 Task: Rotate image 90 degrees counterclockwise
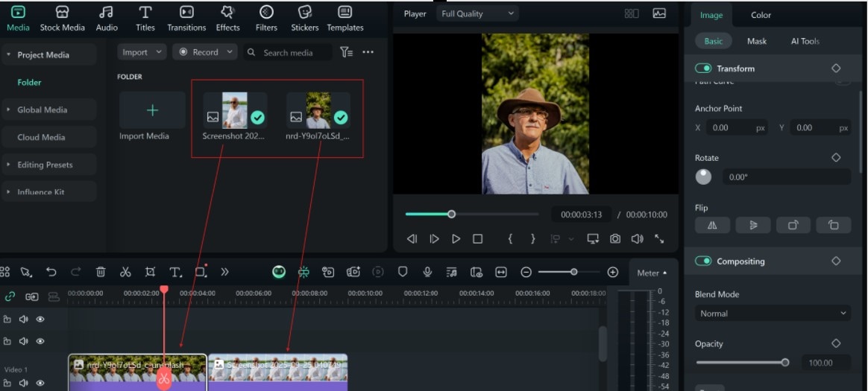pos(834,225)
